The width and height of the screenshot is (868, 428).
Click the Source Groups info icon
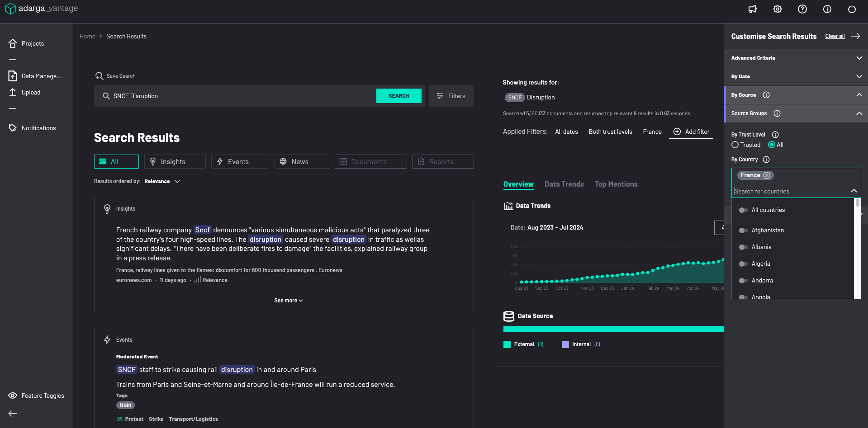(777, 113)
